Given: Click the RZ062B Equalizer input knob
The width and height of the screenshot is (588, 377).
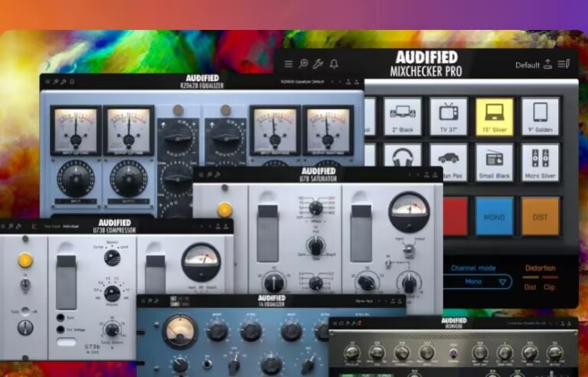Looking at the screenshot, I should tap(76, 179).
